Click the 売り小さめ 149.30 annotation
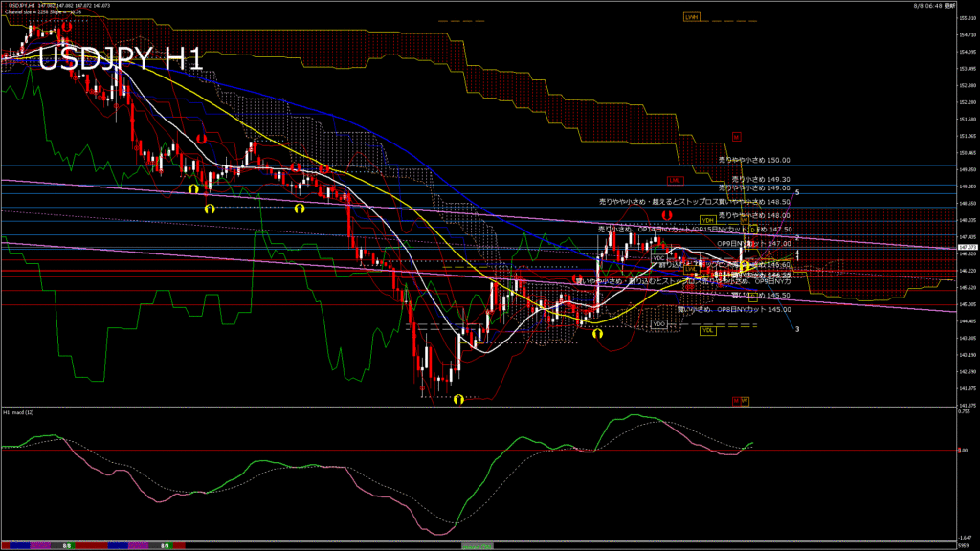Viewport: 980px width, 551px height. tap(761, 179)
